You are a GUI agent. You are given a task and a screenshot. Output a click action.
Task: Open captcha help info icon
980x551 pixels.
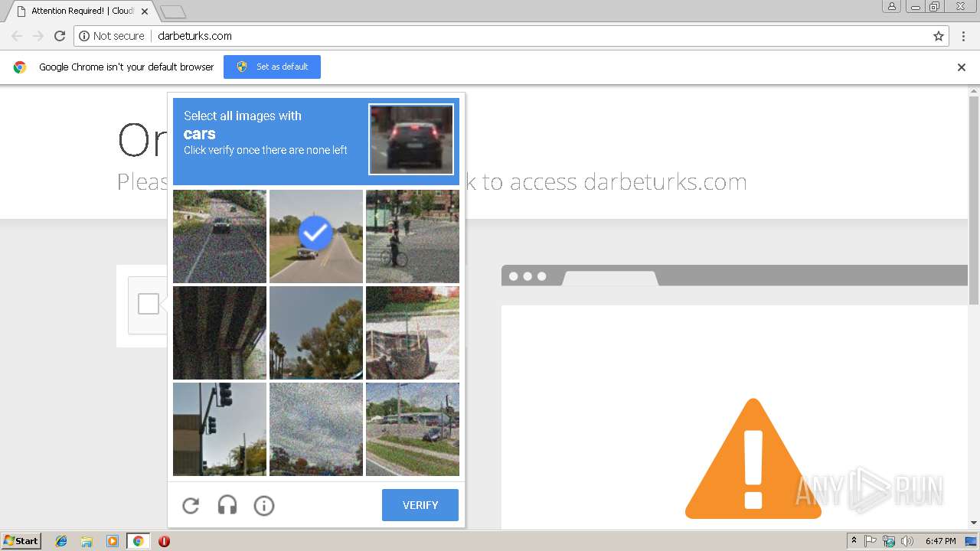(264, 505)
